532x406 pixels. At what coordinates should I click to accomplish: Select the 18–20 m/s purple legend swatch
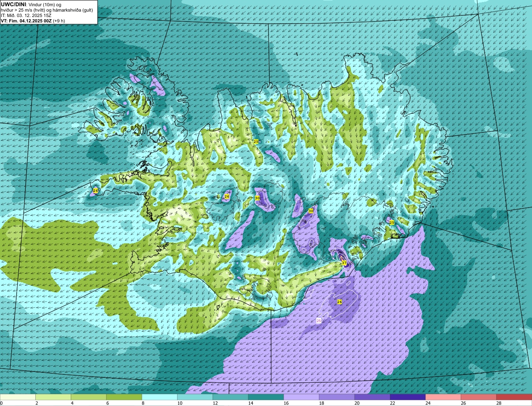337,397
